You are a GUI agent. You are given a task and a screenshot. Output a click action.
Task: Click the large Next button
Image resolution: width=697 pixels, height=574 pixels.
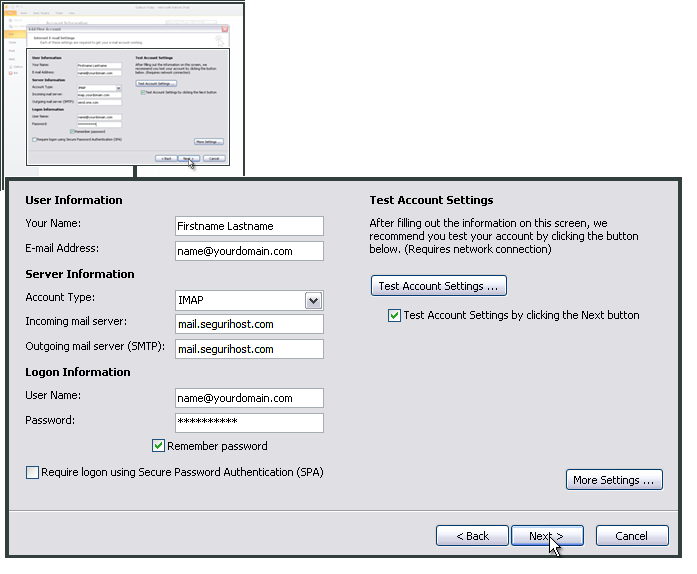coord(546,536)
